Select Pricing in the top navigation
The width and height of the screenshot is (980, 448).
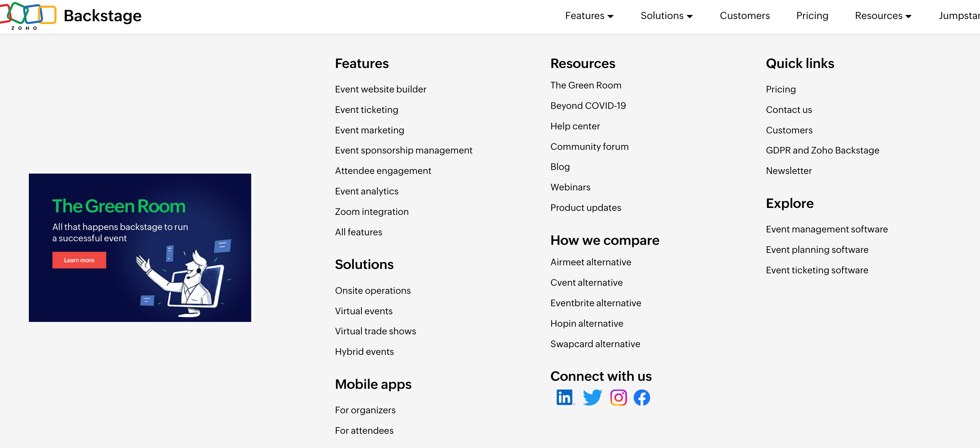[x=812, y=16]
